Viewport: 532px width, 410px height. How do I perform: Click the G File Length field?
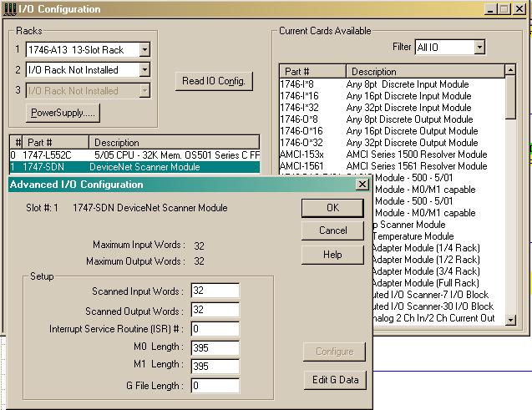tap(215, 386)
